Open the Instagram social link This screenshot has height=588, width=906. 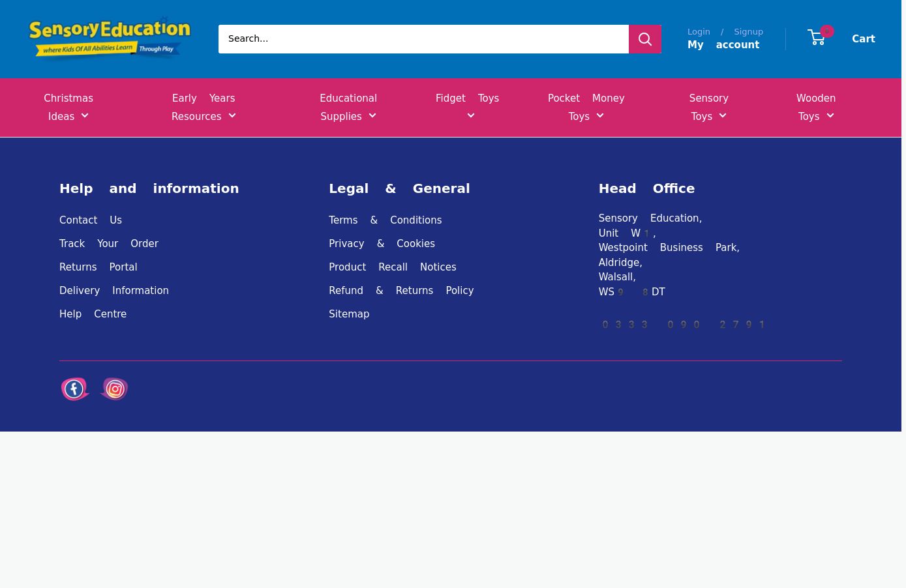coord(114,389)
